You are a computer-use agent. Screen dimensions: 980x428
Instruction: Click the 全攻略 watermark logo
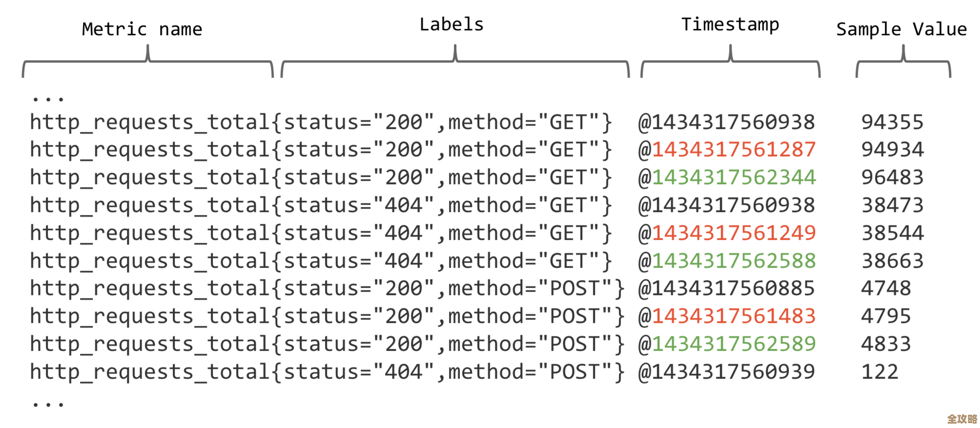tap(962, 419)
